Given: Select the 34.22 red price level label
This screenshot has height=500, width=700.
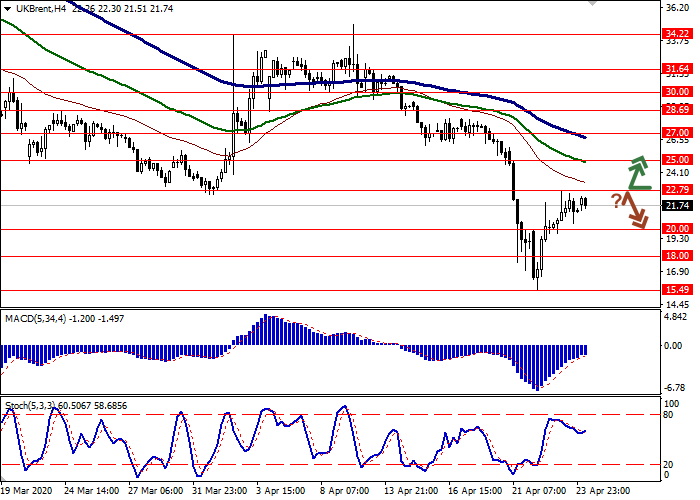Looking at the screenshot, I should click(x=677, y=34).
